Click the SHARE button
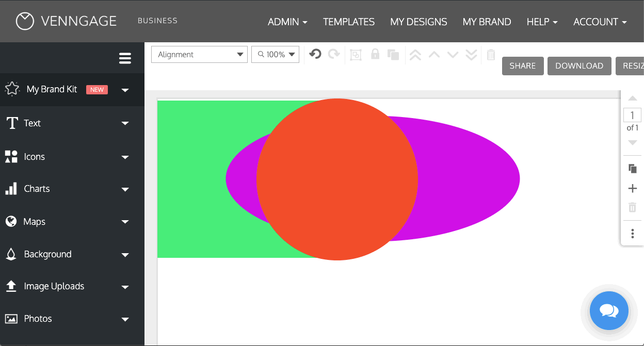The width and height of the screenshot is (644, 346). tap(523, 66)
